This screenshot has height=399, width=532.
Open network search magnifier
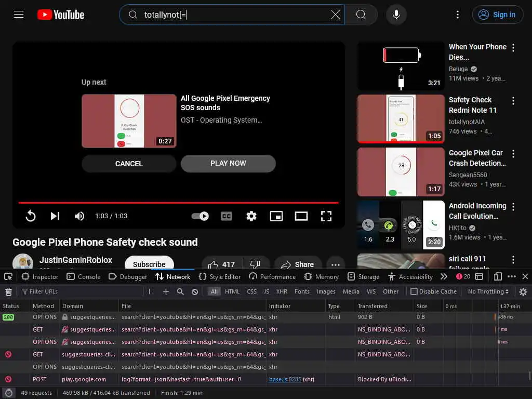[x=180, y=291]
